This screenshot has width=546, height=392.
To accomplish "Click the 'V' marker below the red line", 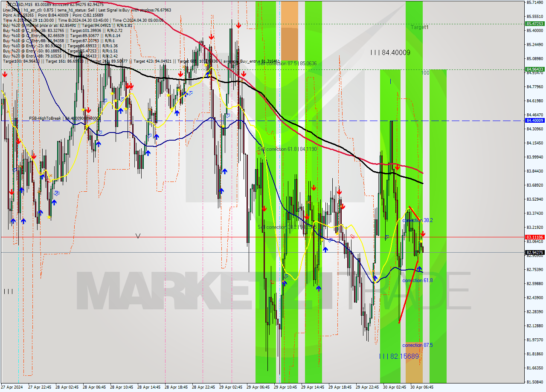I will point(138,235).
